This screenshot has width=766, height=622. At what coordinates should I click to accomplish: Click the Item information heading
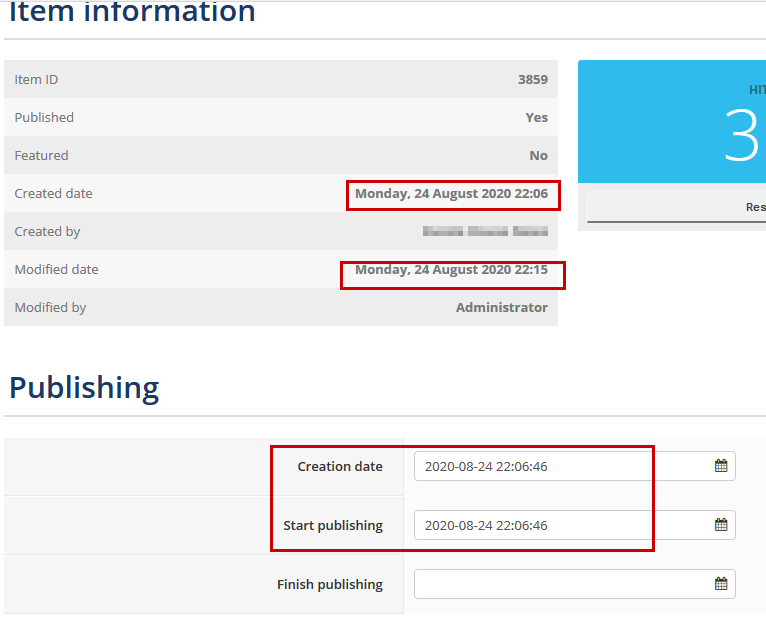pyautogui.click(x=132, y=11)
